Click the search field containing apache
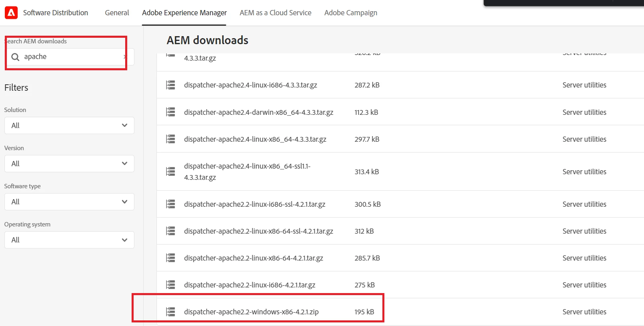Viewport: 644px width, 326px height. [69, 57]
